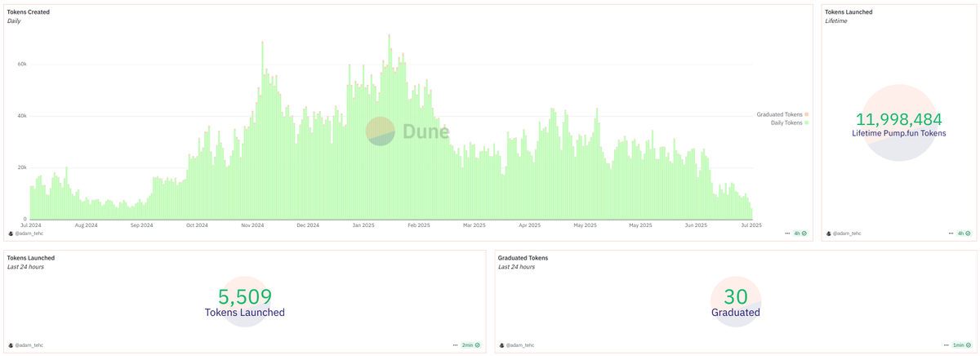Click the Oct 2024 x-axis label
The height and width of the screenshot is (356, 980).
point(197,225)
